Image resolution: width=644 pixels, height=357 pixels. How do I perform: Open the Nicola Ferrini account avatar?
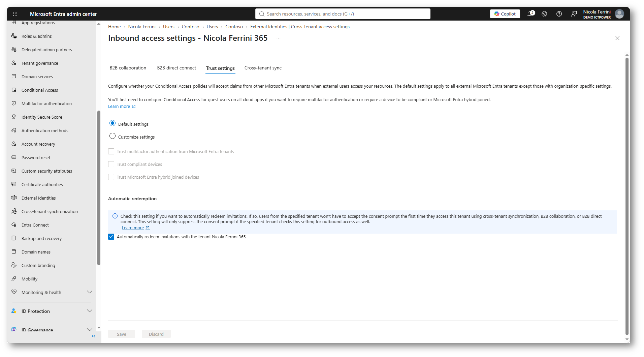[619, 14]
